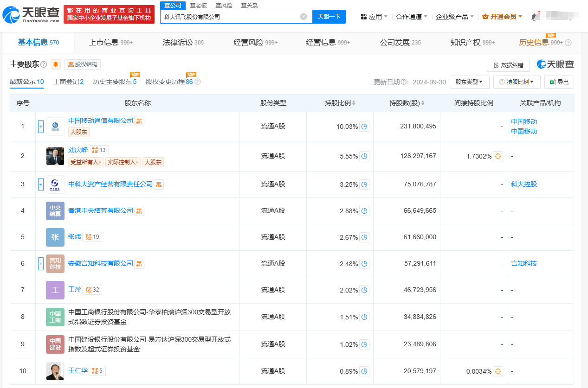Click the 天眼一下 search button
Viewport: 588px width, 388px height.
(x=329, y=17)
